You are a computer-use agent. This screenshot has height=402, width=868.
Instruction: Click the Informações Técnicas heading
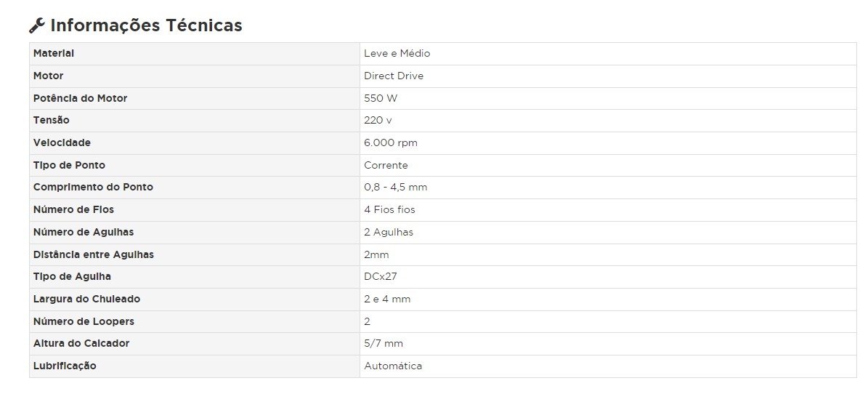pyautogui.click(x=146, y=25)
